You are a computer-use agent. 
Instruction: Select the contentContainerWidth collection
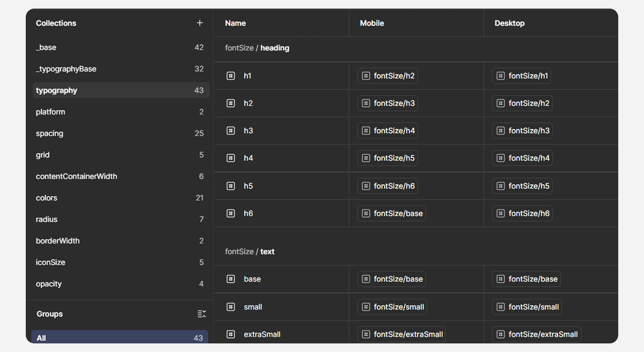coord(121,176)
